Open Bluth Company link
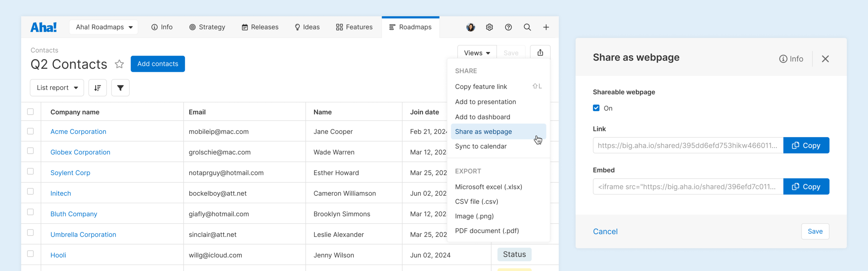This screenshot has height=271, width=868. coord(74,214)
